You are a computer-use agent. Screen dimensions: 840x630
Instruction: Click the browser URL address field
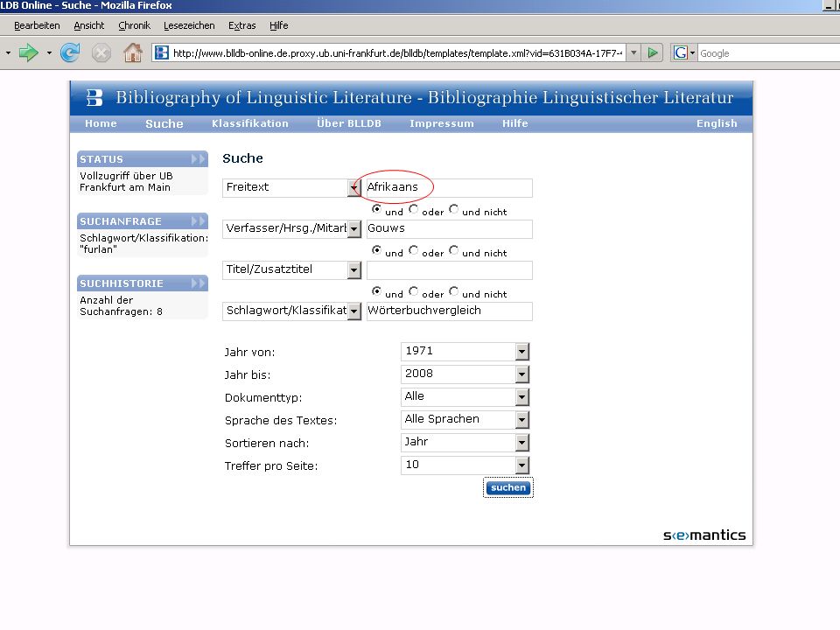[397, 53]
